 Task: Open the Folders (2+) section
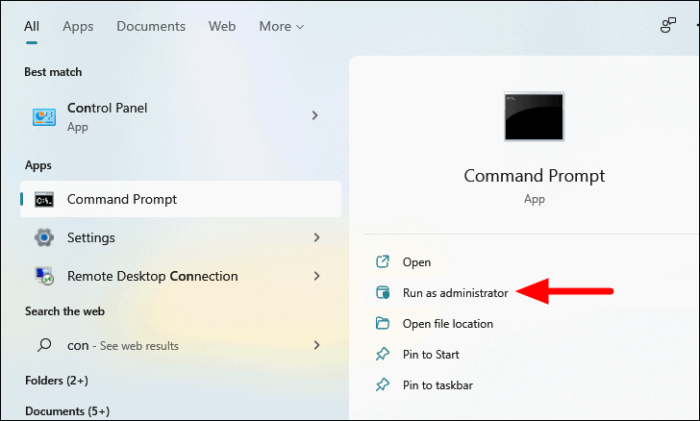(57, 380)
